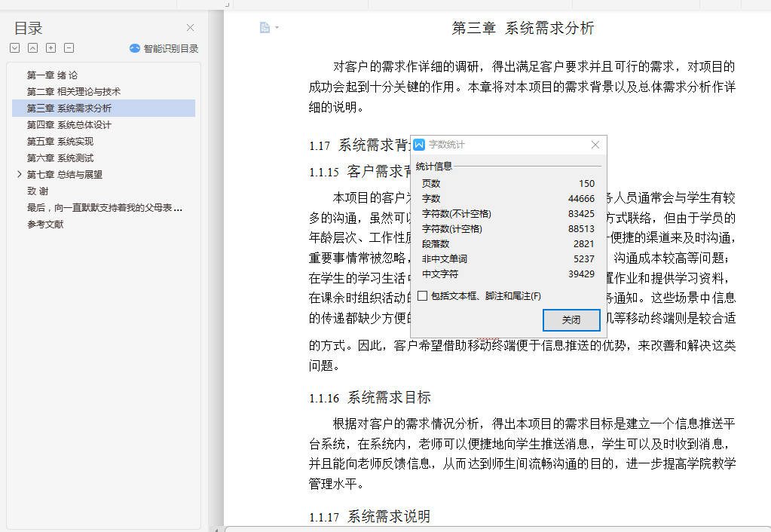Click the 字符数(计空格) value 88513
The width and height of the screenshot is (771, 532).
tap(581, 228)
